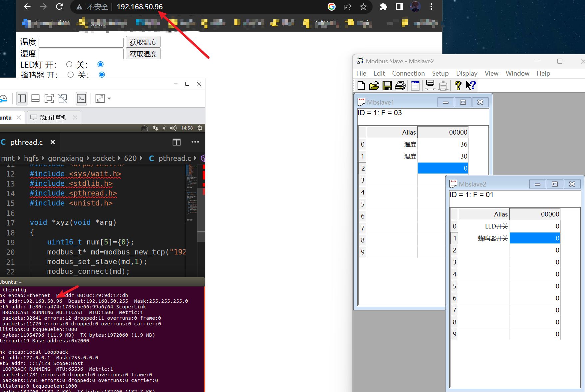Viewport: 585px width, 392px height.
Task: Open File menu in Modbus Slave
Action: [361, 73]
